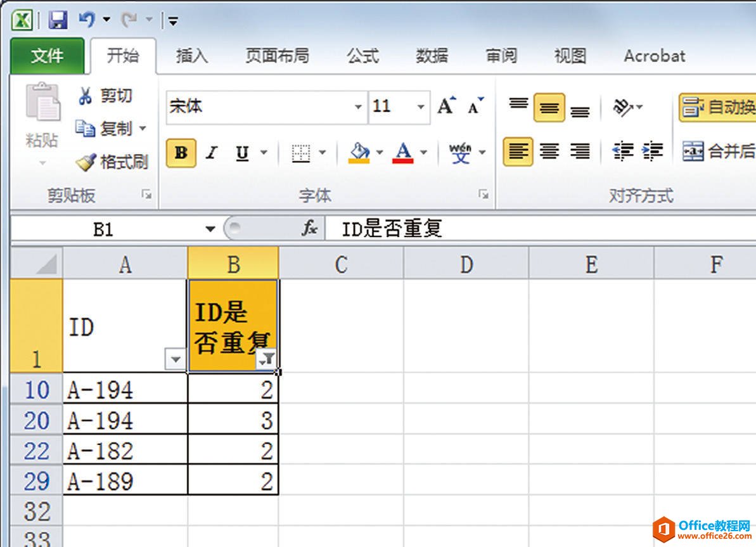Click the Decrease Indent icon

click(622, 151)
